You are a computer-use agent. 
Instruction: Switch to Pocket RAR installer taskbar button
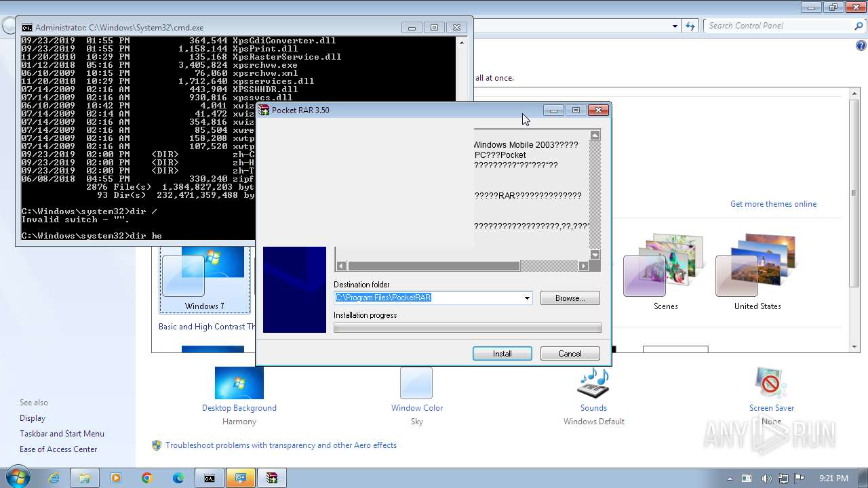272,478
